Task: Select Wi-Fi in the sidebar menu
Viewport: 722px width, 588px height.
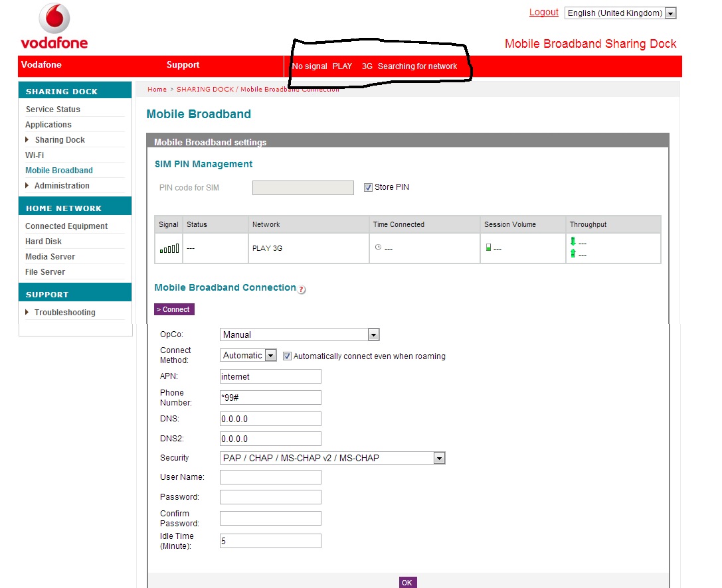Action: (35, 155)
